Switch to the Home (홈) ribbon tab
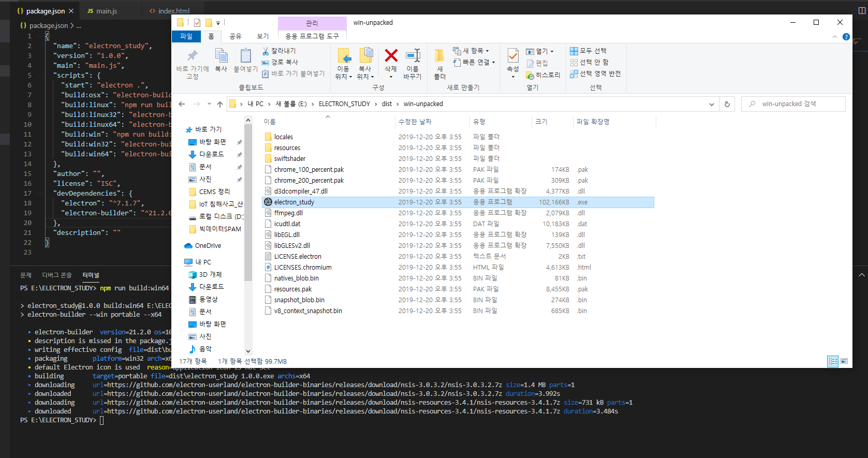 211,36
